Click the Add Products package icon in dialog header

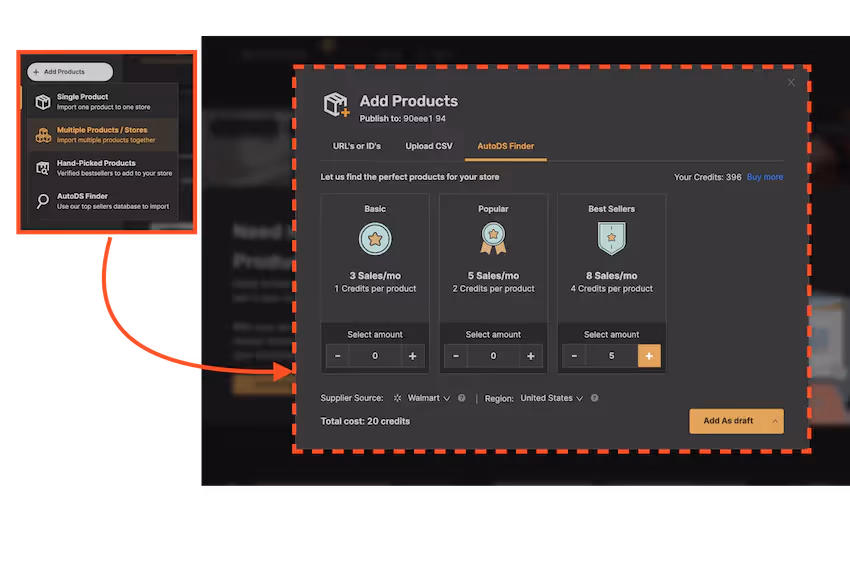[336, 104]
